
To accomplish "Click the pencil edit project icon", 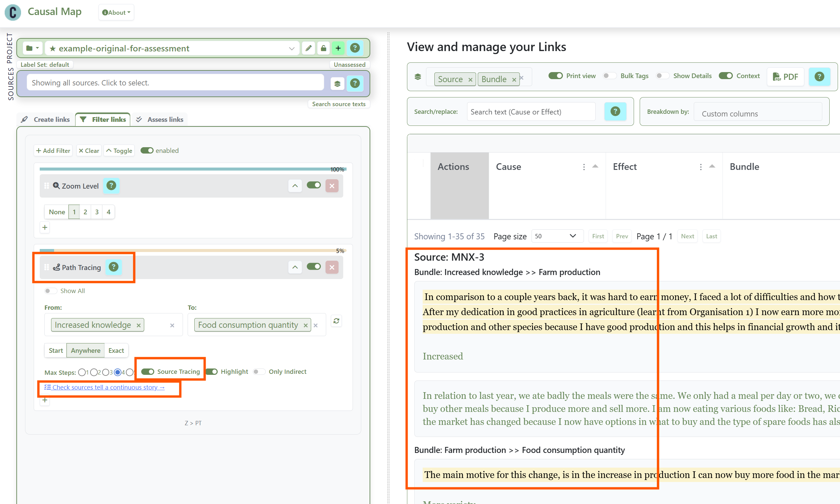I will click(x=308, y=48).
